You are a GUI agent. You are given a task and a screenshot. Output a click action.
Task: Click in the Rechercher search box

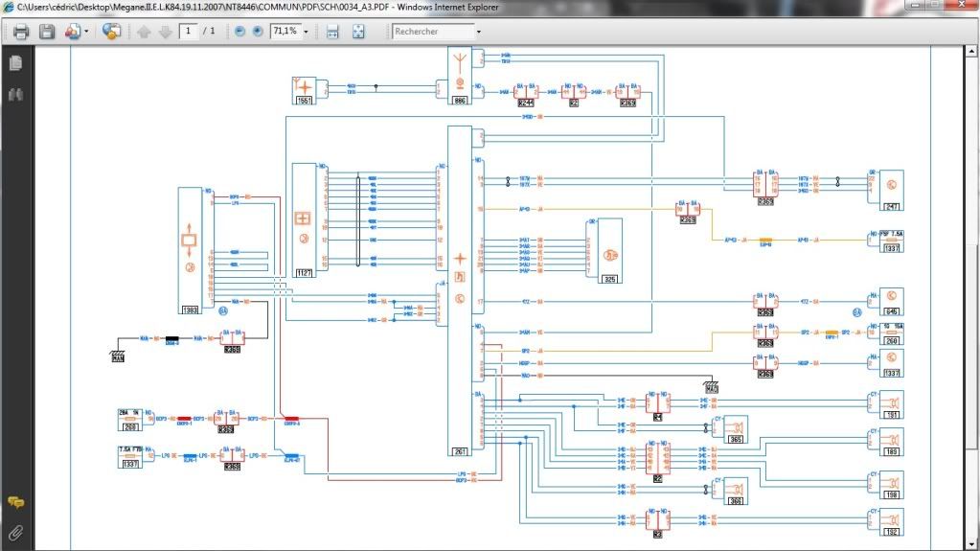[x=431, y=32]
